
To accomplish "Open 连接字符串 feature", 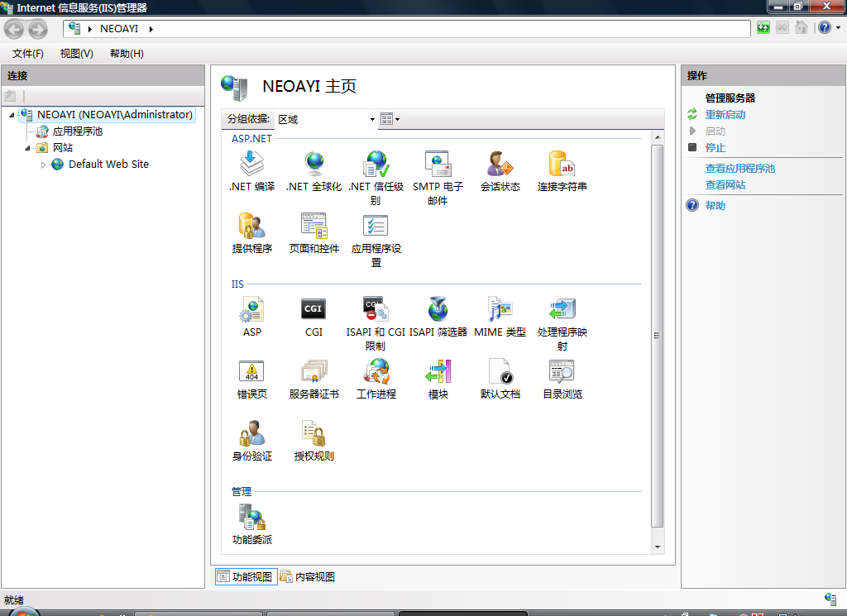I will (x=562, y=171).
